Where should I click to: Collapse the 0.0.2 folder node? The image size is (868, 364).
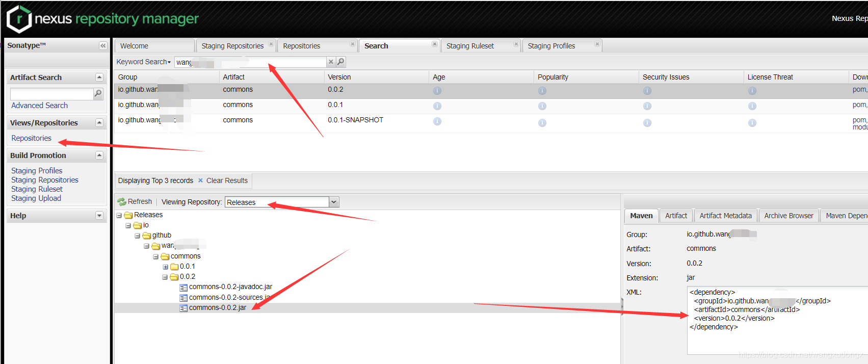point(165,277)
